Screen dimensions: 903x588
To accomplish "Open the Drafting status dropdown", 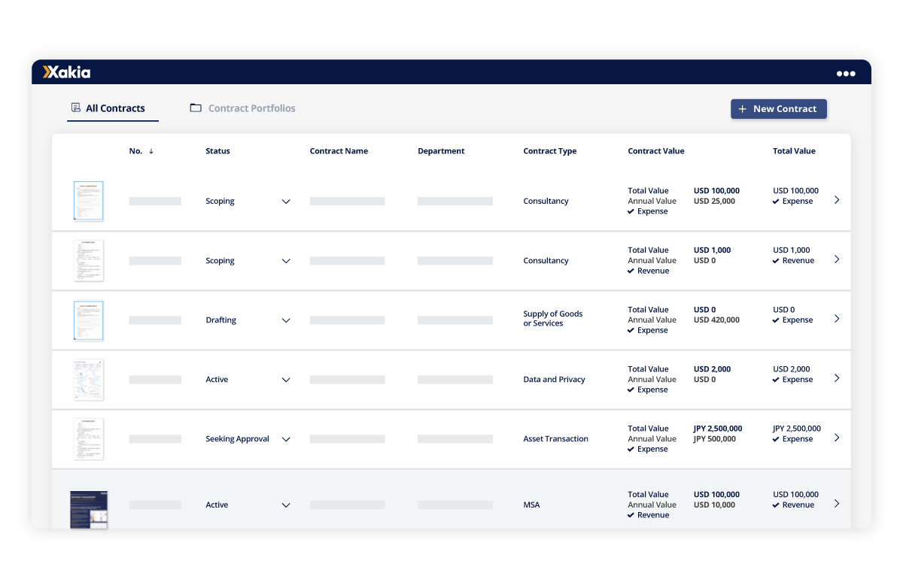I will tap(286, 320).
